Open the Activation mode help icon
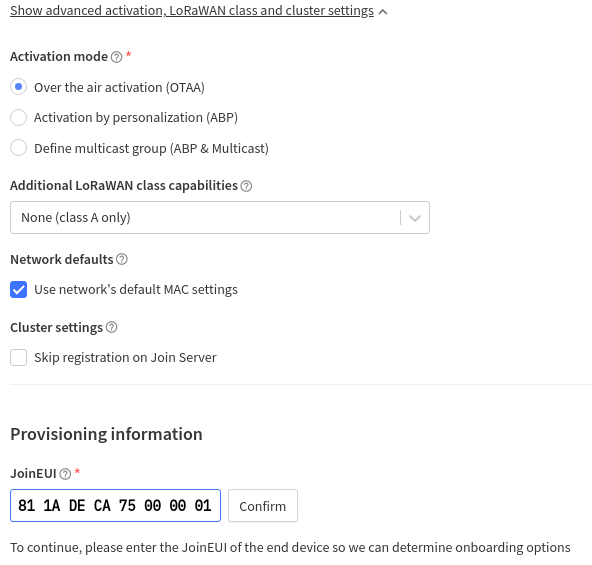This screenshot has height=565, width=592. [x=116, y=57]
